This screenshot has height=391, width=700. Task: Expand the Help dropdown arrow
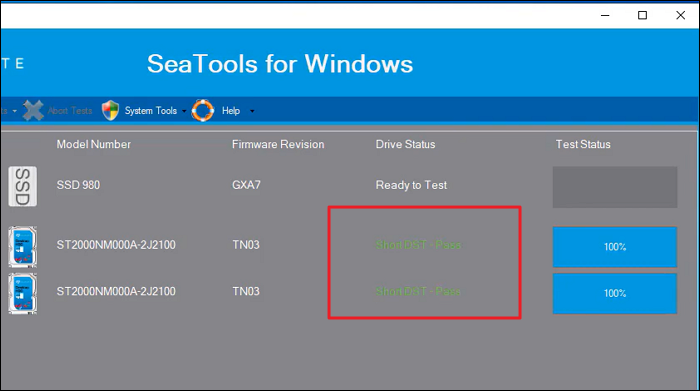click(x=252, y=111)
